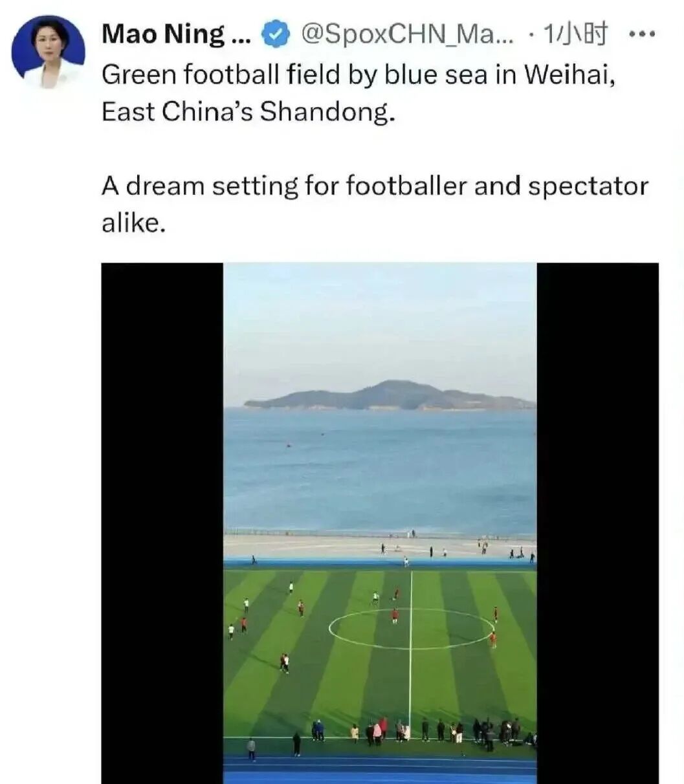This screenshot has height=784, width=684.
Task: Click the left black bar of the video
Action: [x=162, y=523]
